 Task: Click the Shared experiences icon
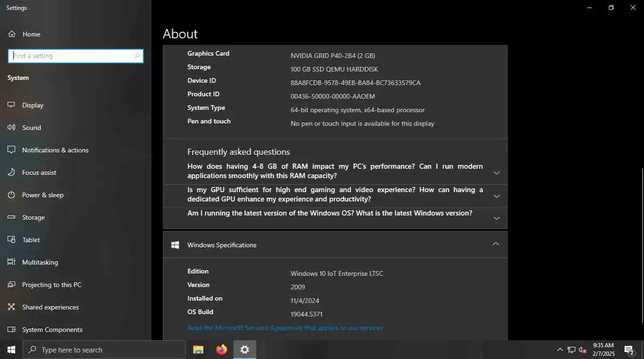pyautogui.click(x=12, y=307)
